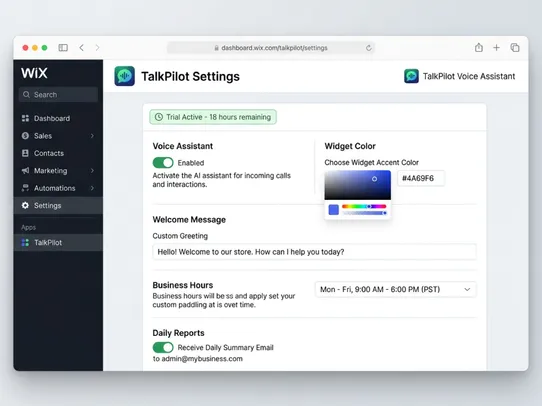Click the Daily Reports heading

pyautogui.click(x=178, y=333)
